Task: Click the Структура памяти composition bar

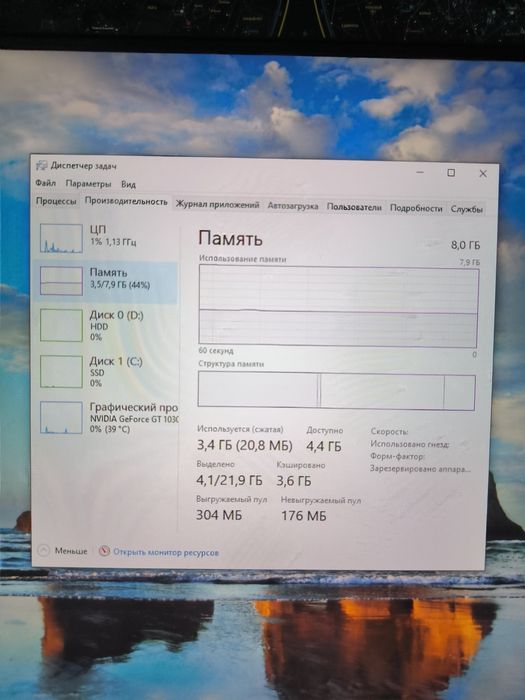Action: [x=337, y=390]
